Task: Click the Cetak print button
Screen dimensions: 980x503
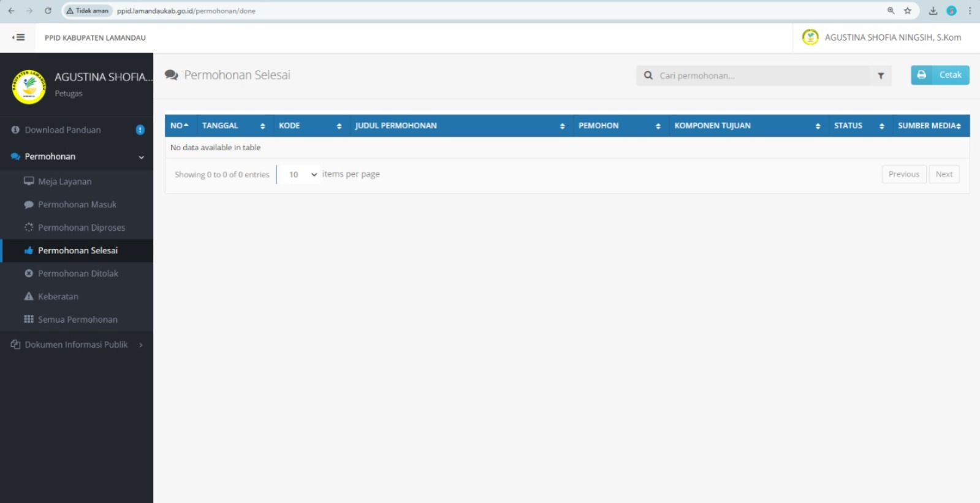Action: point(940,75)
